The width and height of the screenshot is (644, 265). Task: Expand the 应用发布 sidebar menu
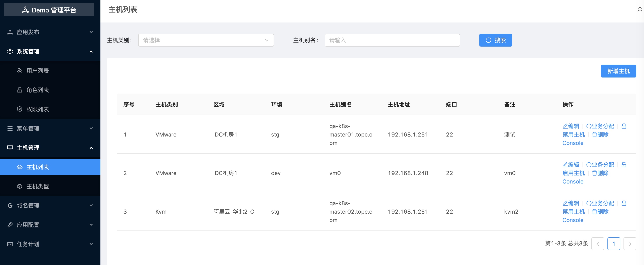50,32
